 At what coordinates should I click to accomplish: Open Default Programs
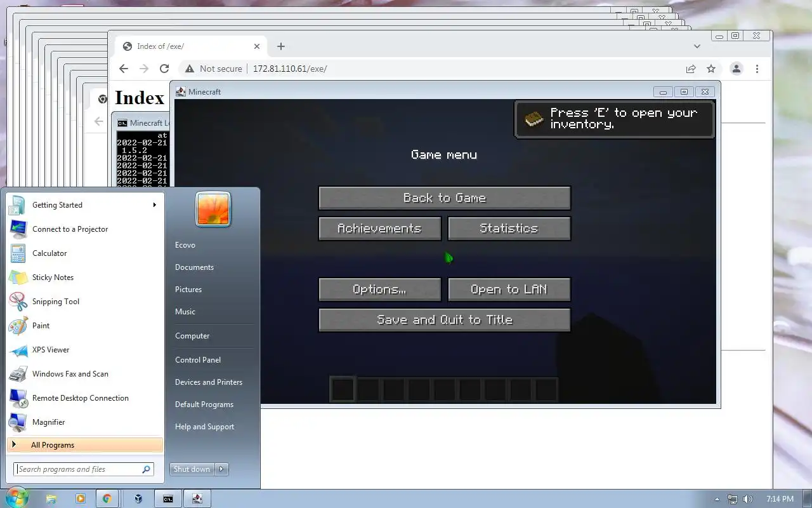204,404
